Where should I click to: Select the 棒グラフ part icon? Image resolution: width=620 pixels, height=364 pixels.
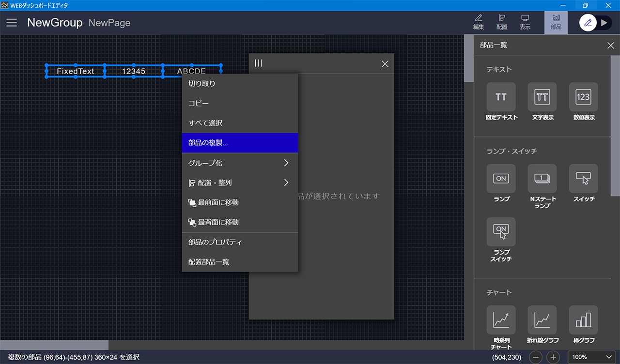click(583, 320)
